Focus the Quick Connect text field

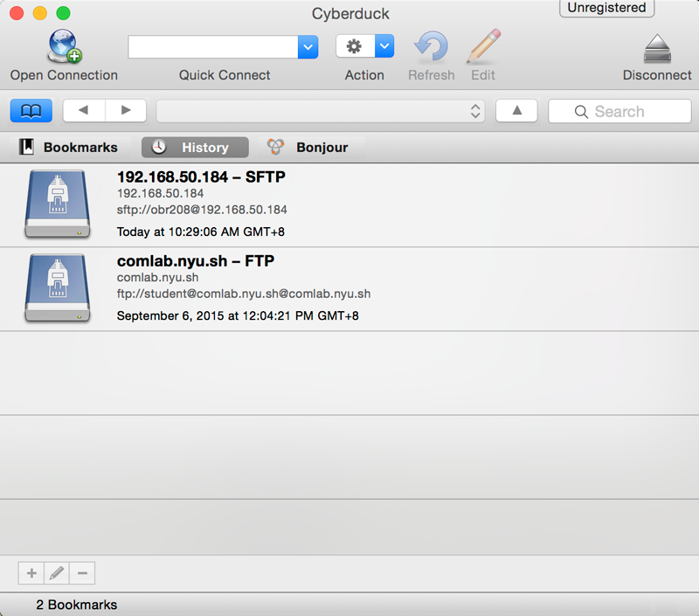tap(213, 47)
